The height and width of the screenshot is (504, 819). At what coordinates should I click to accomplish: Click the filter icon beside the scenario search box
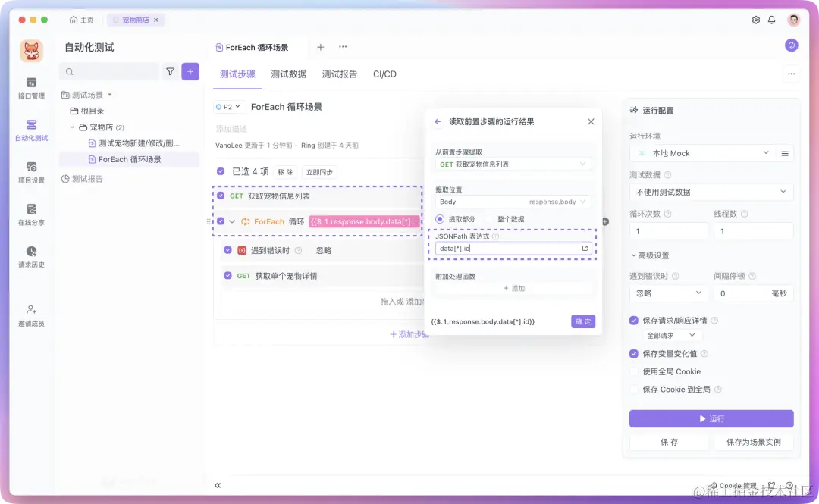click(170, 71)
